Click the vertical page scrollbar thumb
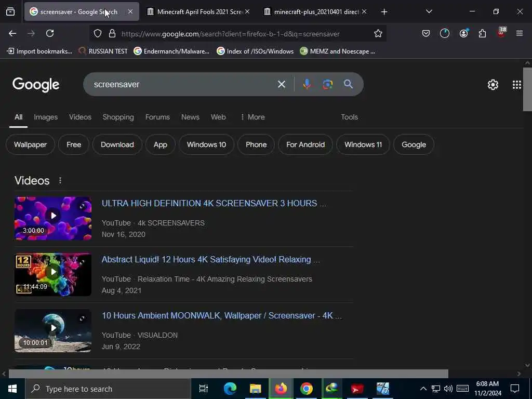This screenshot has height=399, width=532. point(527,89)
